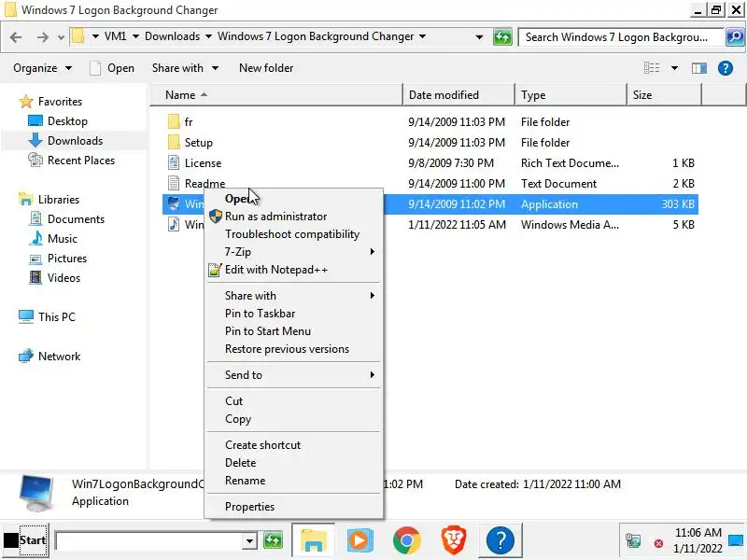This screenshot has width=747, height=560.
Task: Click the search box for this folder
Action: click(x=620, y=37)
